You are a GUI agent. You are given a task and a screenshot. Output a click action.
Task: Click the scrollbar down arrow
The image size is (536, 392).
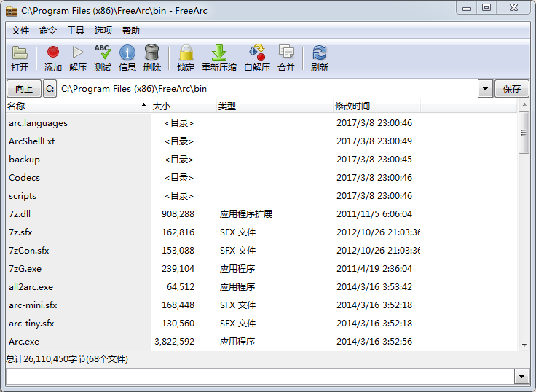(x=524, y=345)
